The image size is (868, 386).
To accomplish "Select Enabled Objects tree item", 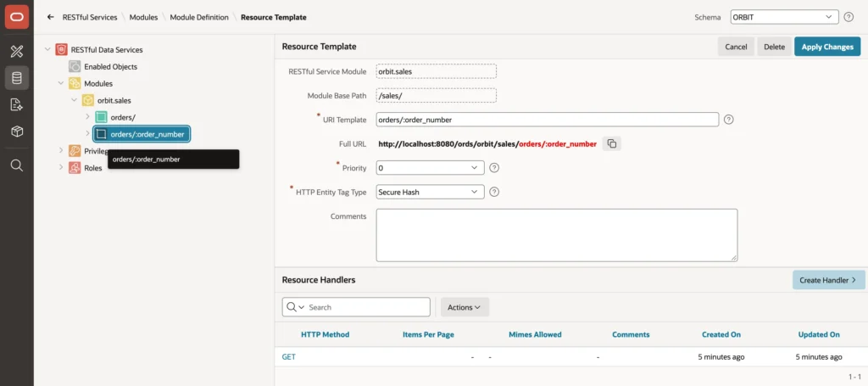I will click(x=111, y=66).
